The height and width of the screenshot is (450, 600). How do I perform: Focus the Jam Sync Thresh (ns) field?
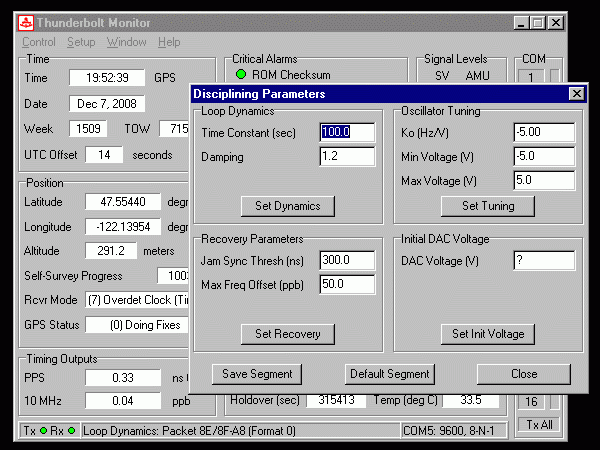click(x=347, y=261)
